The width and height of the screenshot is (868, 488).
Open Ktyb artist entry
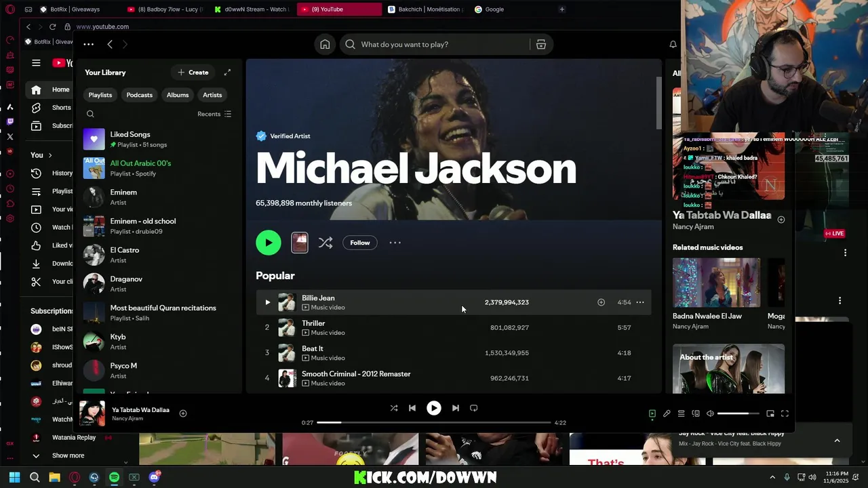pyautogui.click(x=159, y=342)
